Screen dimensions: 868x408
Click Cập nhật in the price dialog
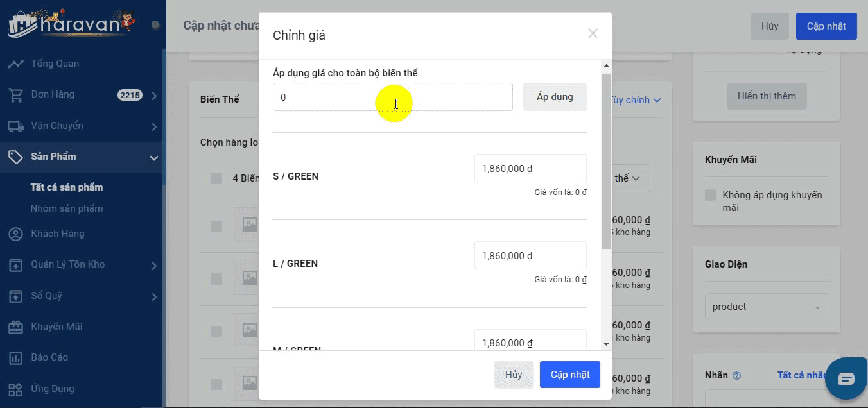pyautogui.click(x=569, y=375)
